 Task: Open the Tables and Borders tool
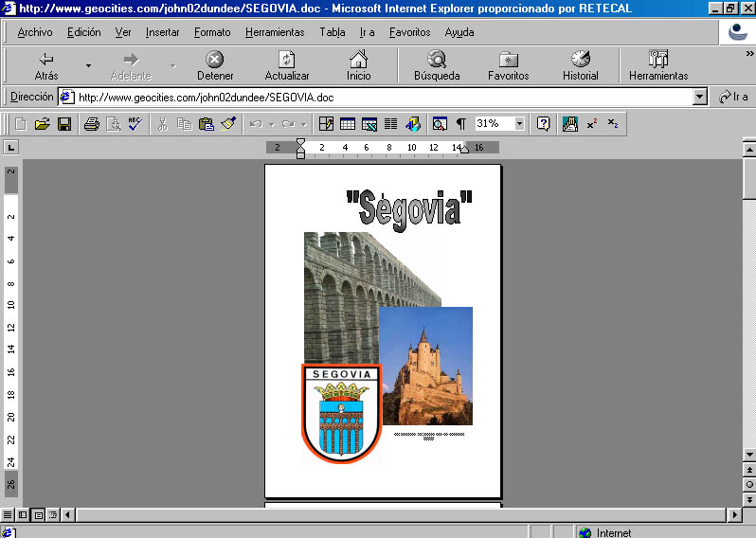[327, 124]
